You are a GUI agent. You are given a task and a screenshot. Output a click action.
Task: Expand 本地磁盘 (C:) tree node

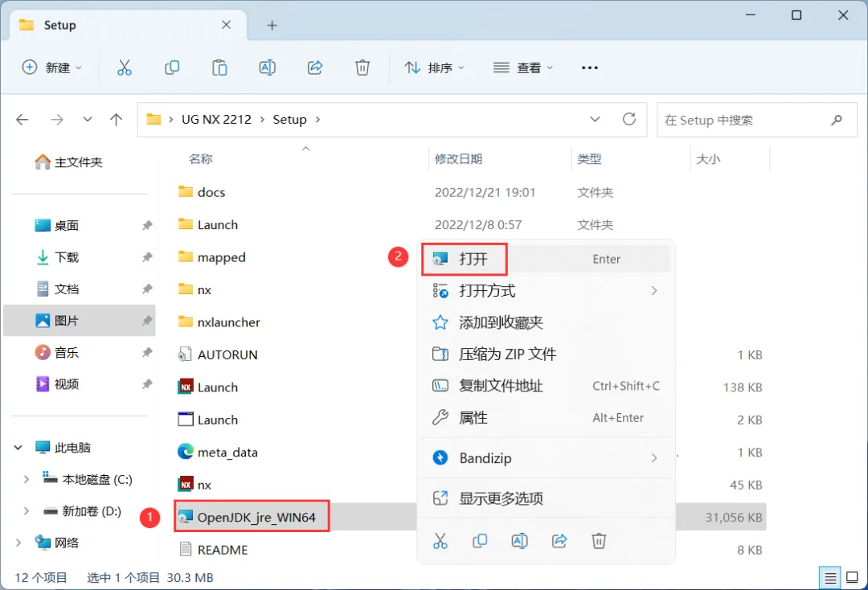[x=26, y=479]
